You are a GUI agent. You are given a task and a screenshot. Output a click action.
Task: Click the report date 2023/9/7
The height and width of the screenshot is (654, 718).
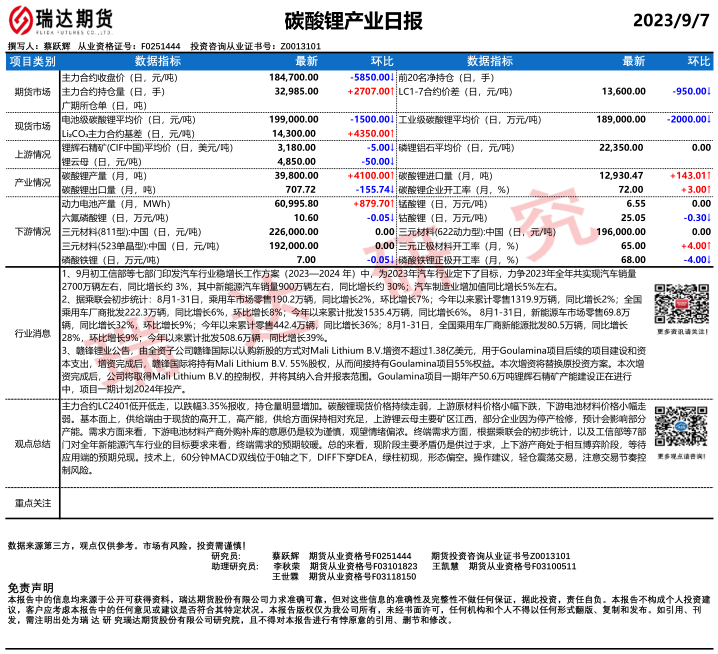coord(671,21)
